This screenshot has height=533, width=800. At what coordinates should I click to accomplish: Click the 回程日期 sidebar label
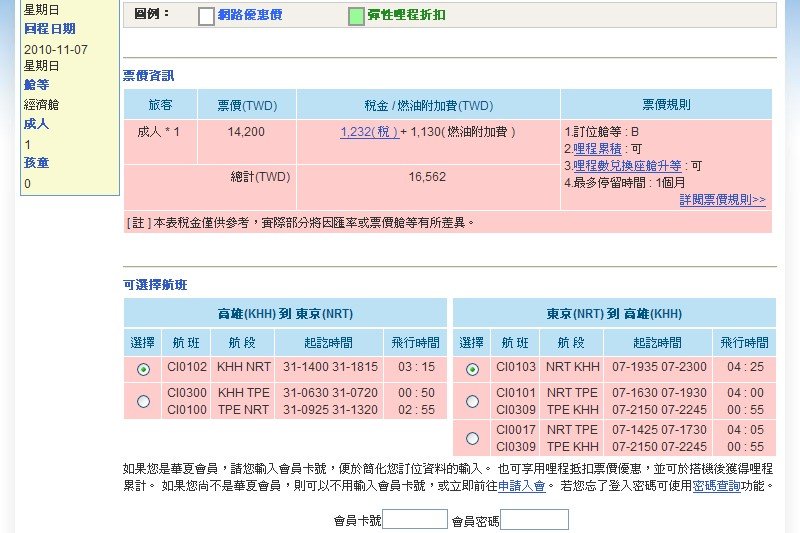pos(49,29)
